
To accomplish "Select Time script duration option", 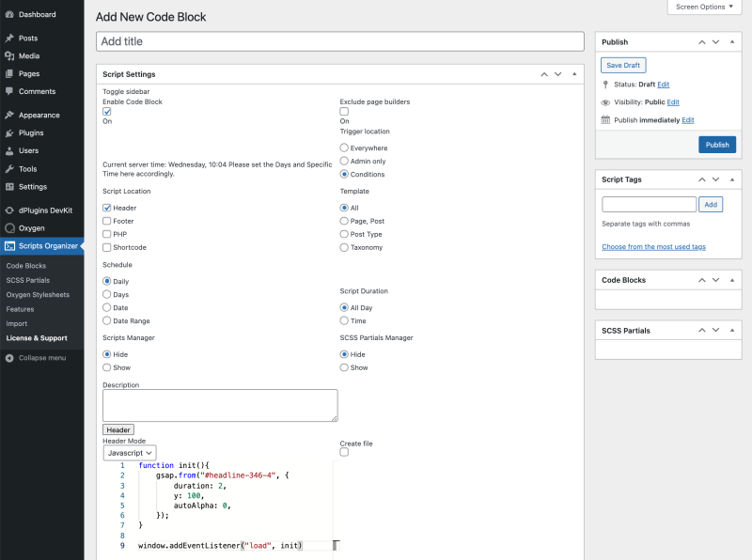I will (344, 320).
